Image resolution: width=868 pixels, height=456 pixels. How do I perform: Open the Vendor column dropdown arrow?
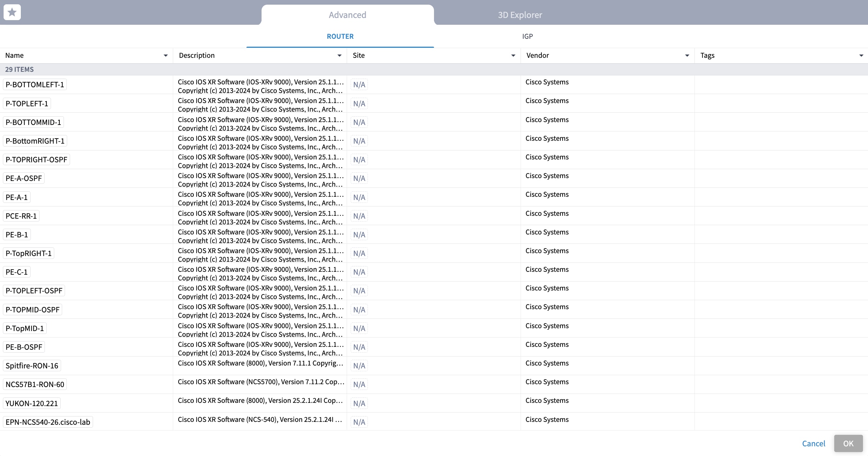687,56
